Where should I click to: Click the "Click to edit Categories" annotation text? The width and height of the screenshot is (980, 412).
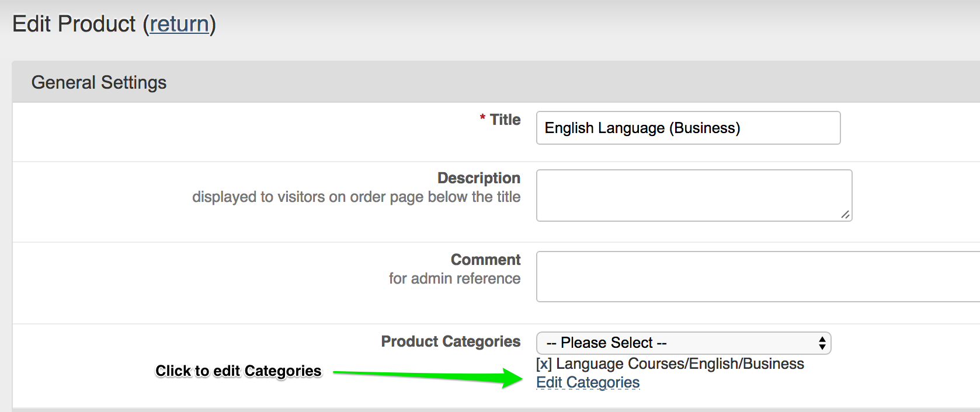click(238, 371)
